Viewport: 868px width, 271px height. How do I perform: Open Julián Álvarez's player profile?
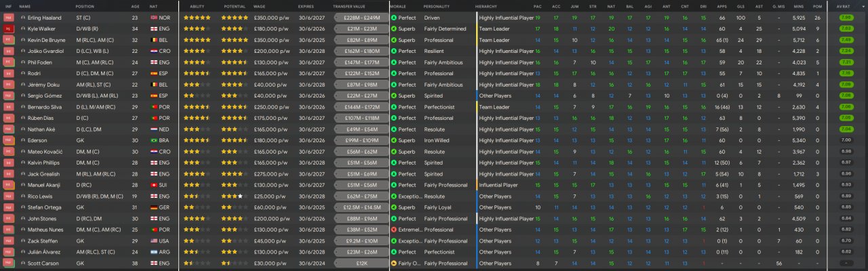43,252
